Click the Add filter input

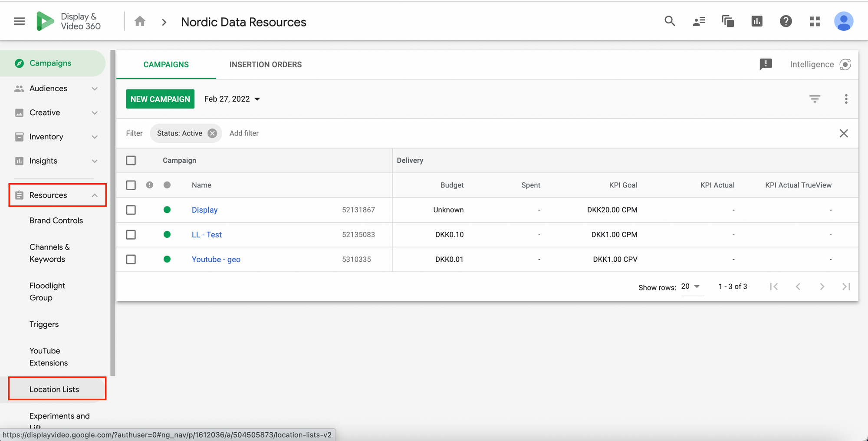tap(244, 133)
